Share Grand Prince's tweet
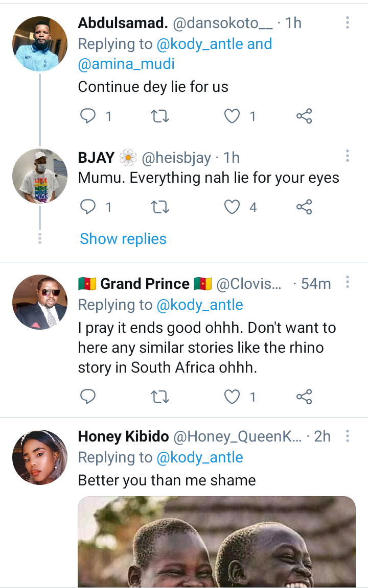This screenshot has height=588, width=368. [304, 397]
